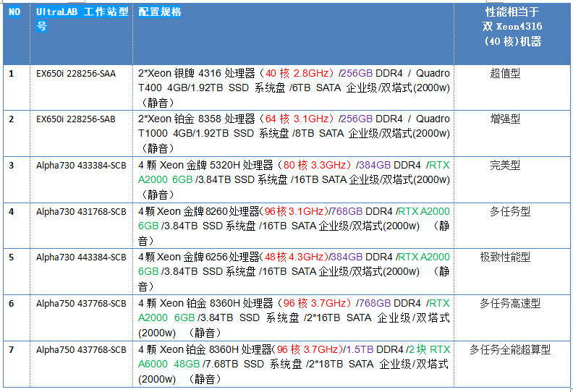
Task: Click red text '80 核 3.3GHz'
Action: tap(315, 165)
